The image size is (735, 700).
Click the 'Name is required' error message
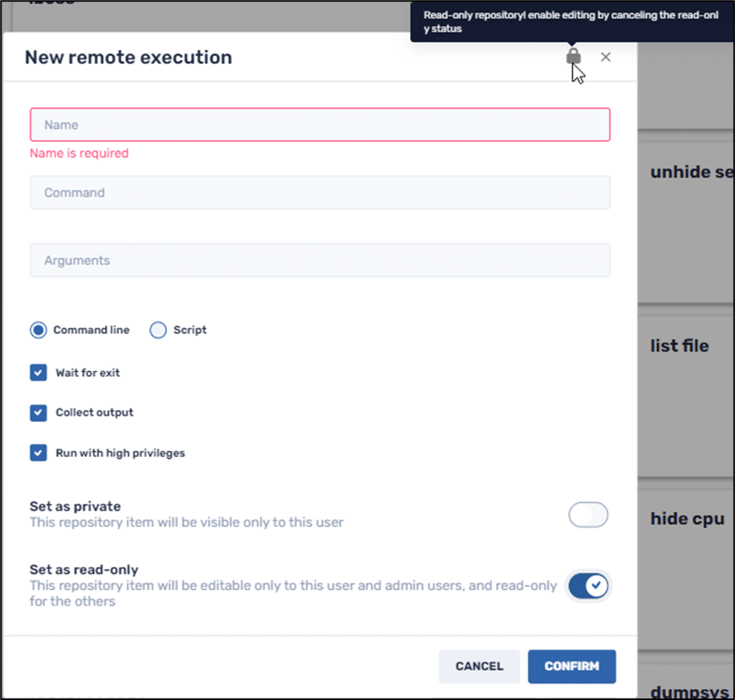coord(79,153)
